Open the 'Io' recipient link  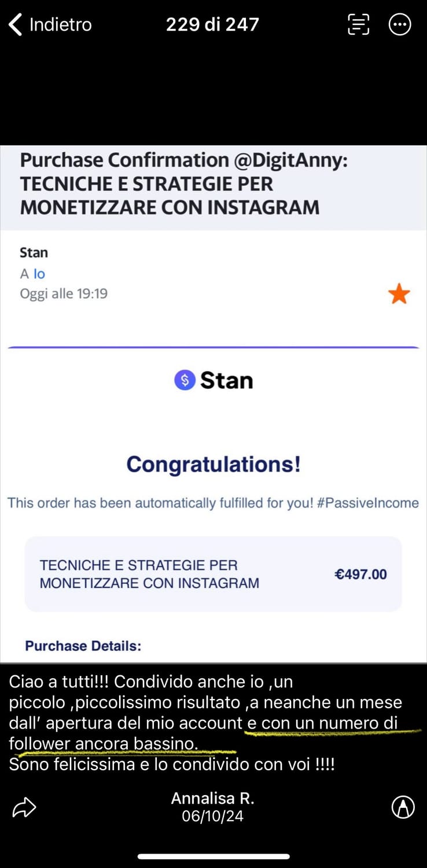39,274
